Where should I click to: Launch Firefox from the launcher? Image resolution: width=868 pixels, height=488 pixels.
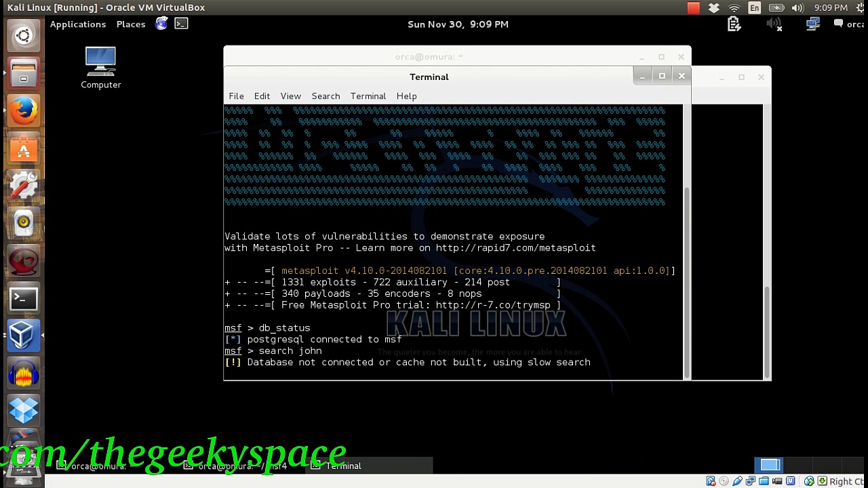click(23, 110)
